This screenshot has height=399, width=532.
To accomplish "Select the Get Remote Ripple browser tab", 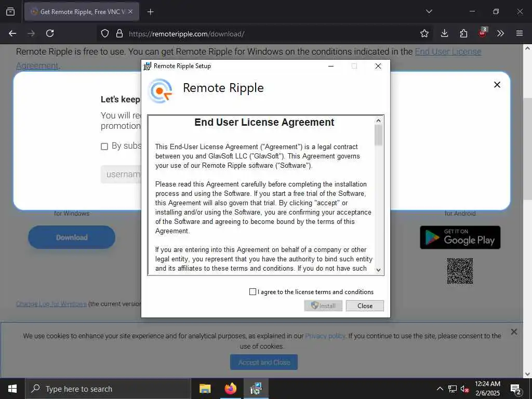I will [82, 11].
